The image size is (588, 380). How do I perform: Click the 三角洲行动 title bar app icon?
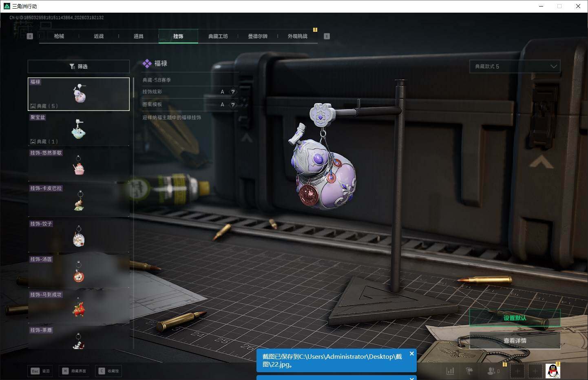[x=7, y=6]
